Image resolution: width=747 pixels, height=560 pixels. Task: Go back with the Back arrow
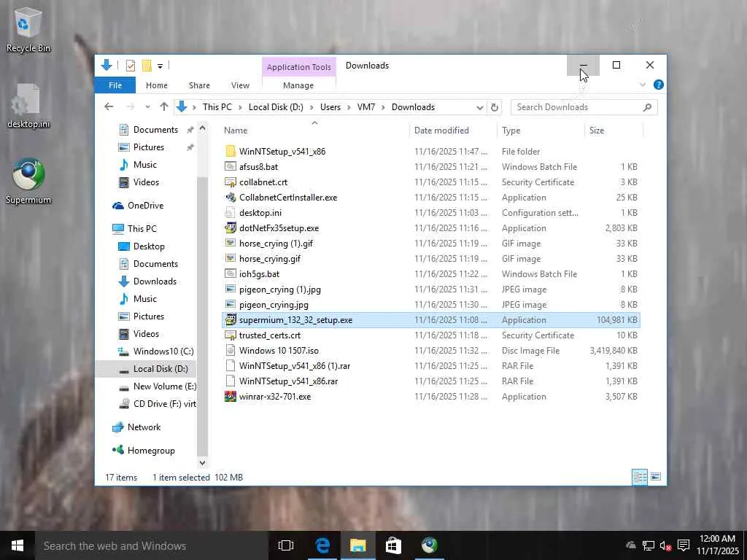pyautogui.click(x=109, y=106)
